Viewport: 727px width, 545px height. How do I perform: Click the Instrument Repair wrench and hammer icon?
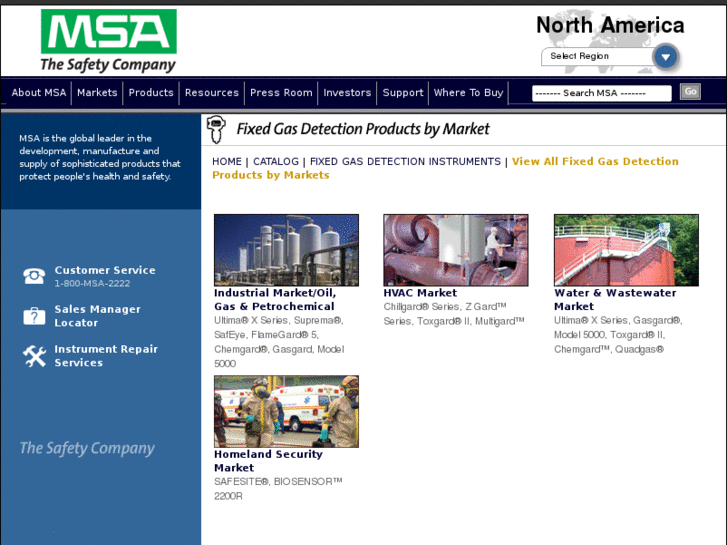34,356
